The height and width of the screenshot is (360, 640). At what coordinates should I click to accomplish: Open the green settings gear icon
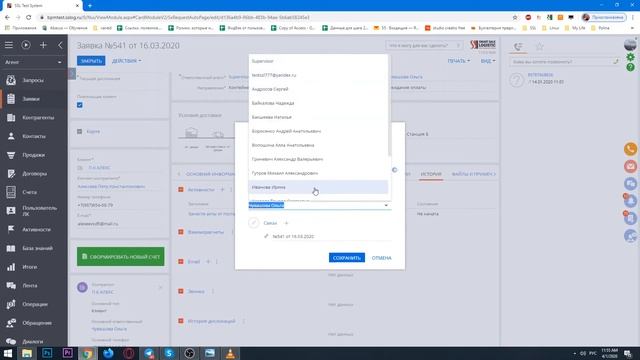point(631,57)
